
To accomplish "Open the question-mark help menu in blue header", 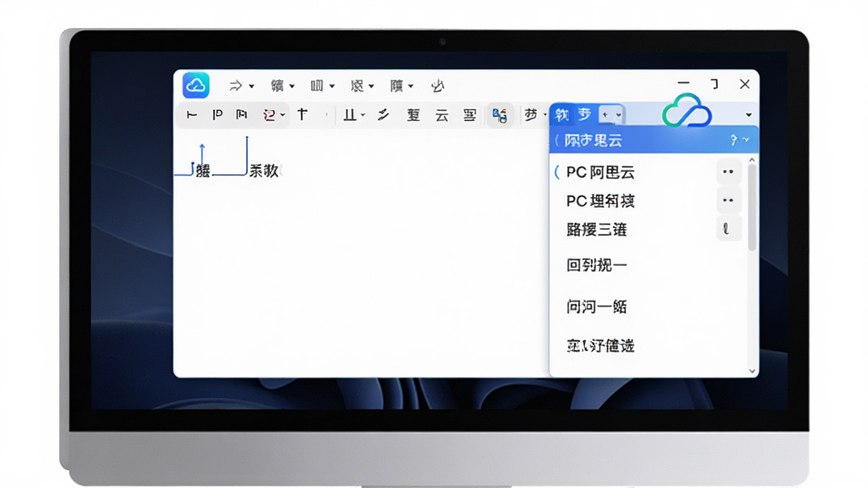I will coord(738,140).
